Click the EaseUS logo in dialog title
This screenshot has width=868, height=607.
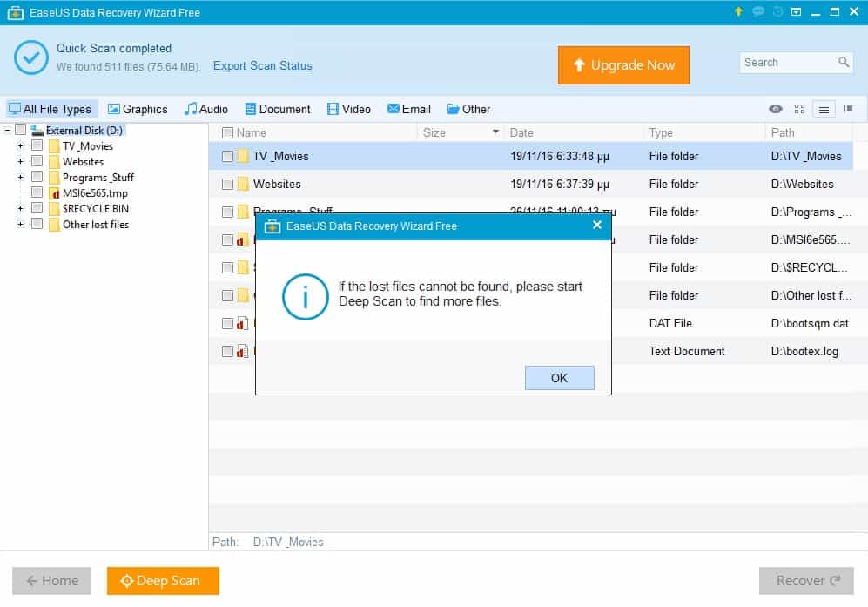tap(272, 226)
